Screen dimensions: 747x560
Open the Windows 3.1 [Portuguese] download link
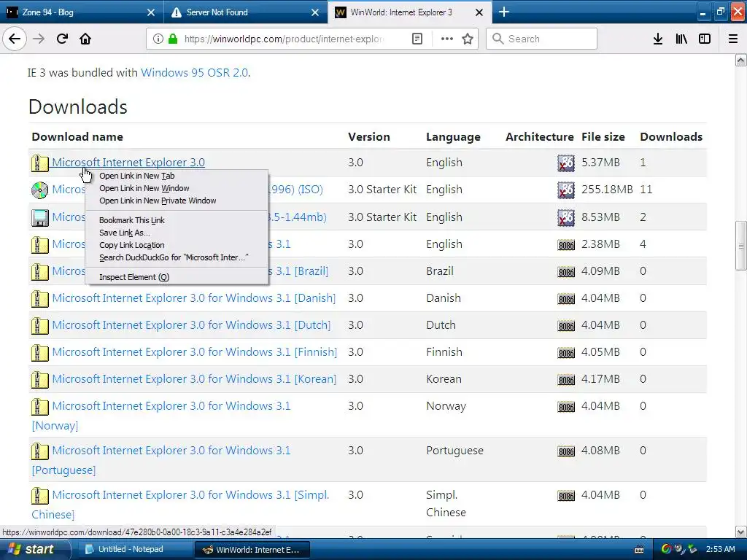[171, 451]
